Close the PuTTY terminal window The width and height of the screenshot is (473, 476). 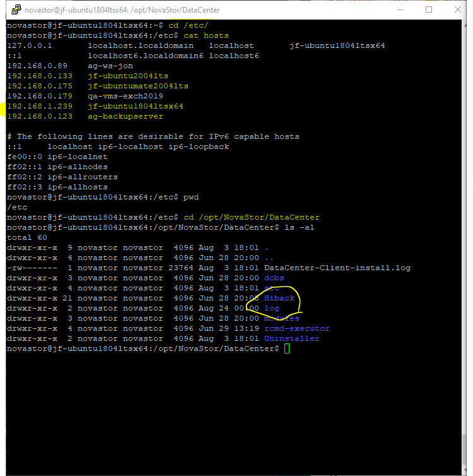(457, 9)
